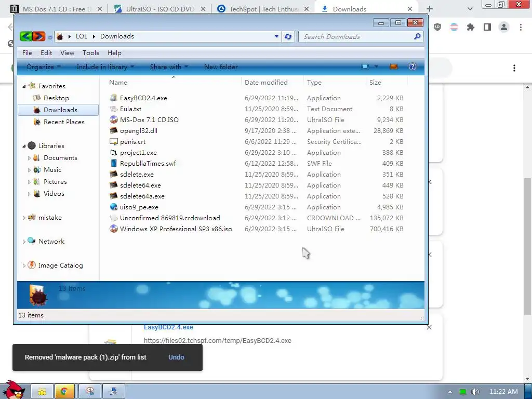532x399 pixels.
Task: Select the project1.exe file icon
Action: (114, 152)
